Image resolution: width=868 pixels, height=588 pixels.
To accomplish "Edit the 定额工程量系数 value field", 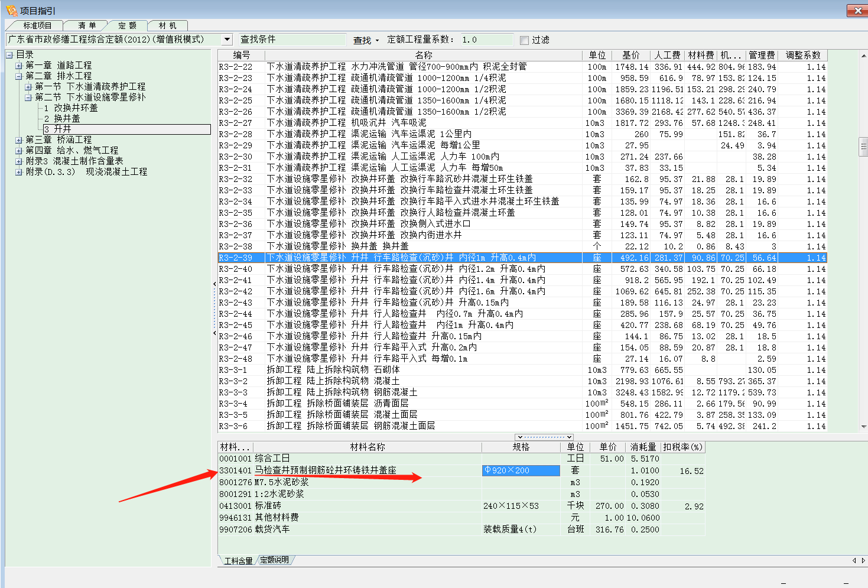I will 487,40.
